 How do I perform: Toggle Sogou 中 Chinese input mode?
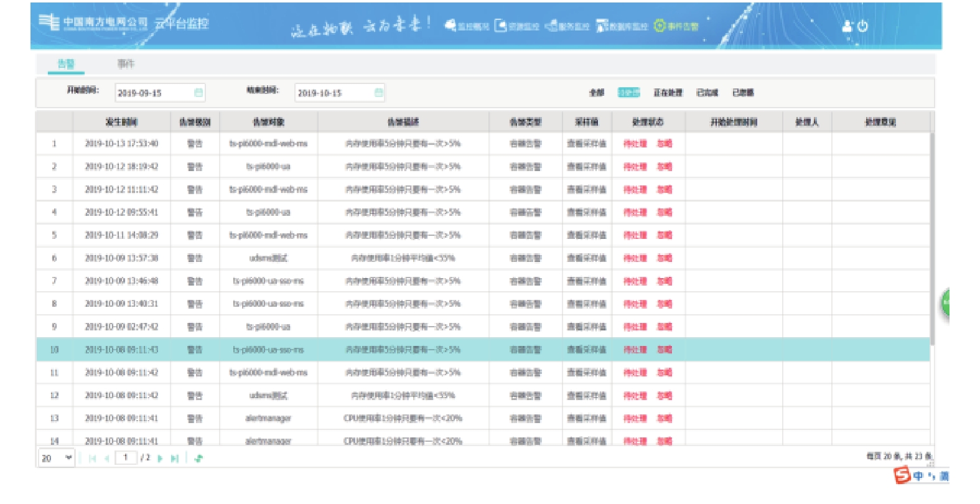(x=918, y=476)
